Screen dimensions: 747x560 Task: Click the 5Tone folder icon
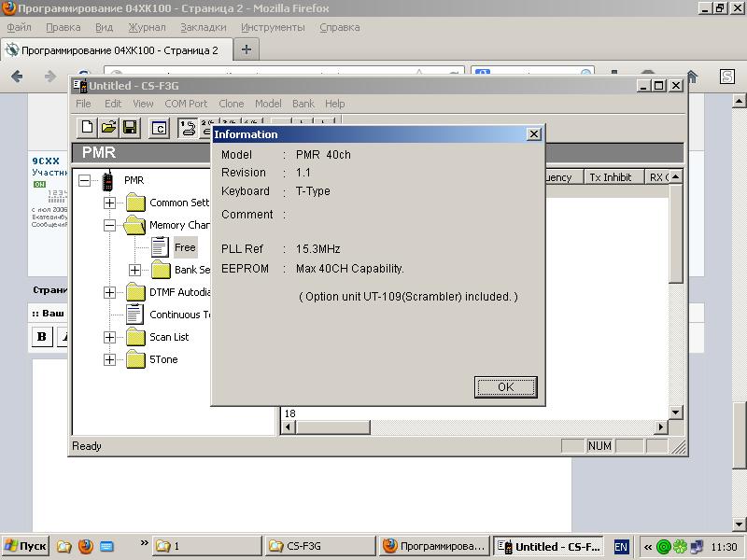135,359
